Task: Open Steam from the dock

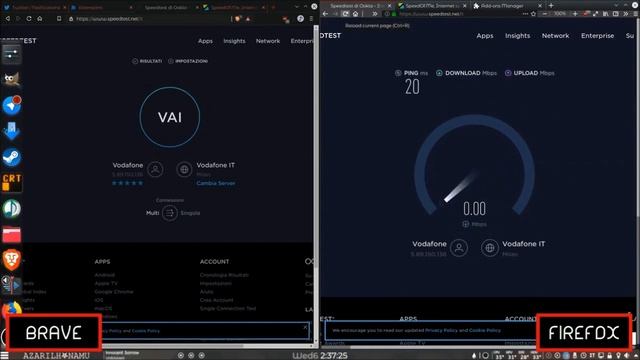Action: pyautogui.click(x=11, y=157)
